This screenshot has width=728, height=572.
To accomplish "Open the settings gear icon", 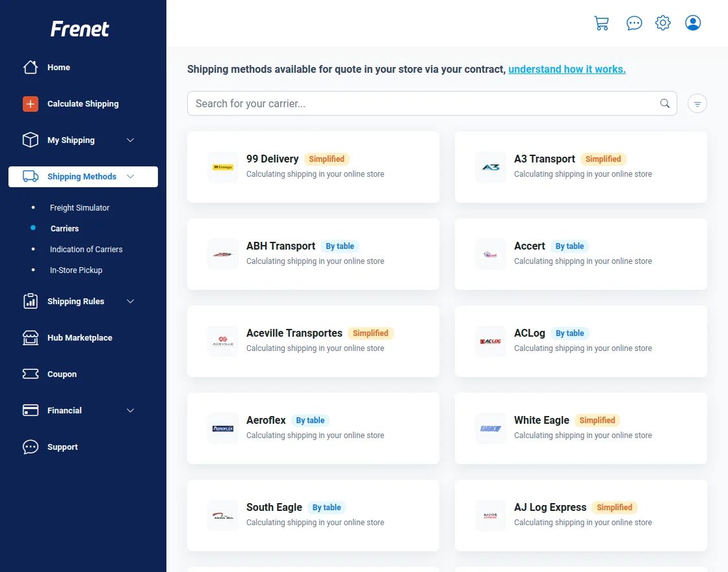I will coord(663,23).
